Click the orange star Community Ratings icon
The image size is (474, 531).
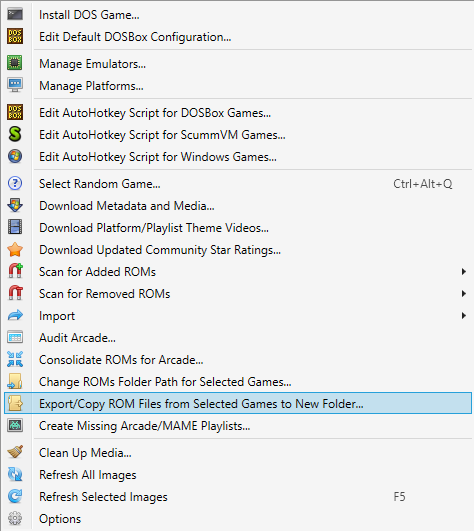(15, 250)
